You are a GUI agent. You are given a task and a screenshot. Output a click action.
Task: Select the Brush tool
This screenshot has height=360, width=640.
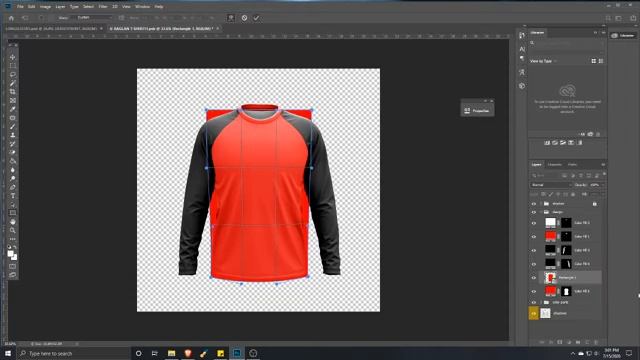[13, 127]
